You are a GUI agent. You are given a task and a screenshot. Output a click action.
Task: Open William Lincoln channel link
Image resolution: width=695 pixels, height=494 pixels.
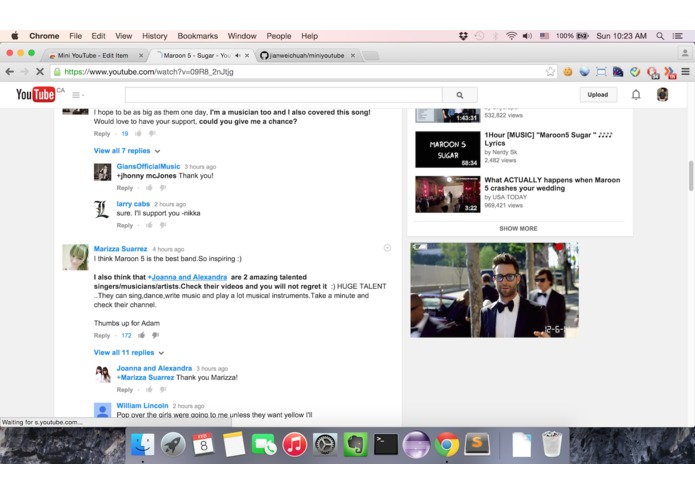[142, 405]
